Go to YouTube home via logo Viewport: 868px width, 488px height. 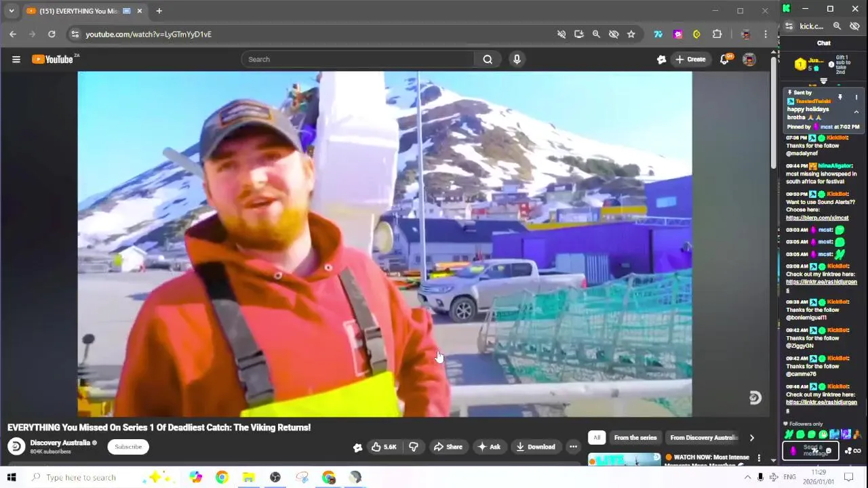(54, 59)
